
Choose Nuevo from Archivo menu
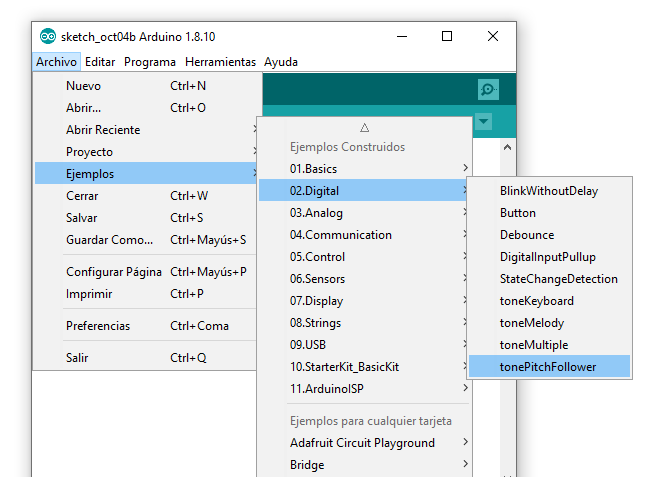pos(146,86)
